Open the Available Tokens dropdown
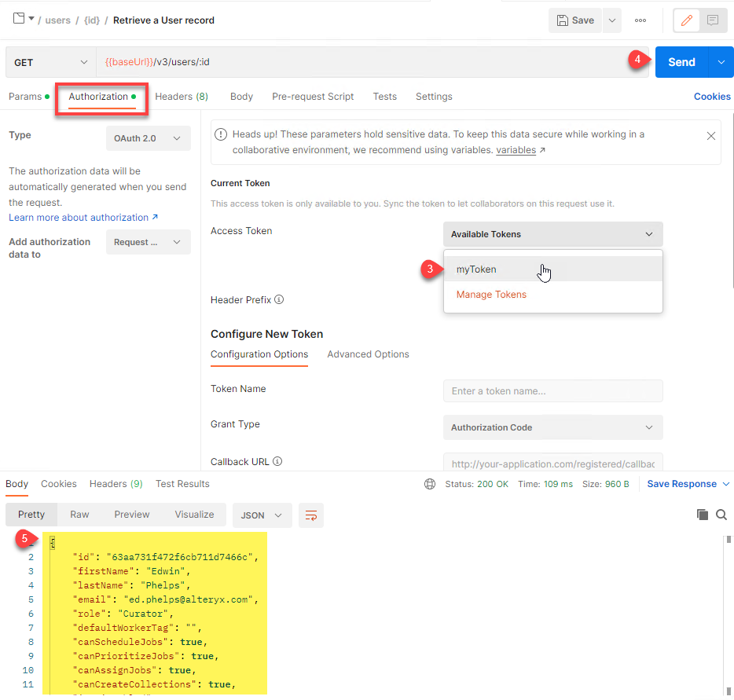Screen dimensions: 734x700 (x=552, y=234)
